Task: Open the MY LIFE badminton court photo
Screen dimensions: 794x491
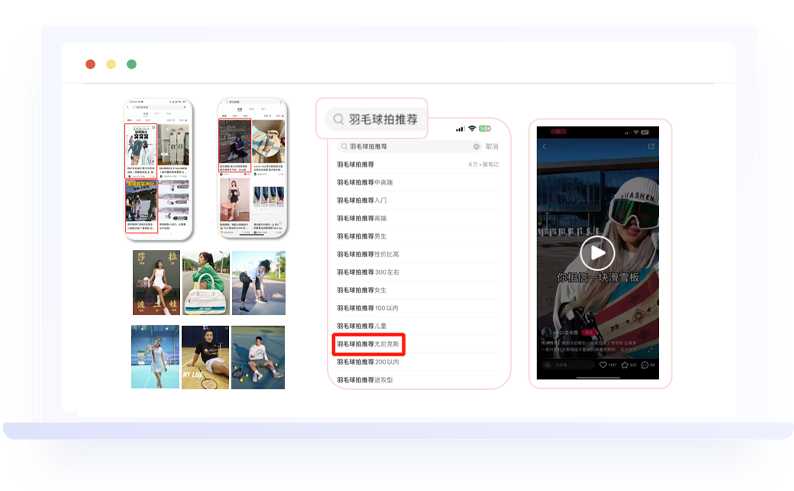Action: (205, 357)
